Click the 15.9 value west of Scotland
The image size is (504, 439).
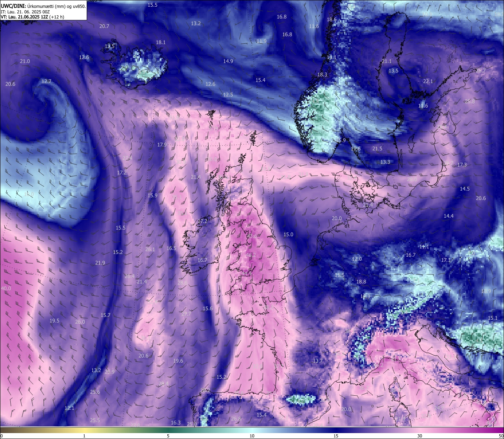[152, 195]
